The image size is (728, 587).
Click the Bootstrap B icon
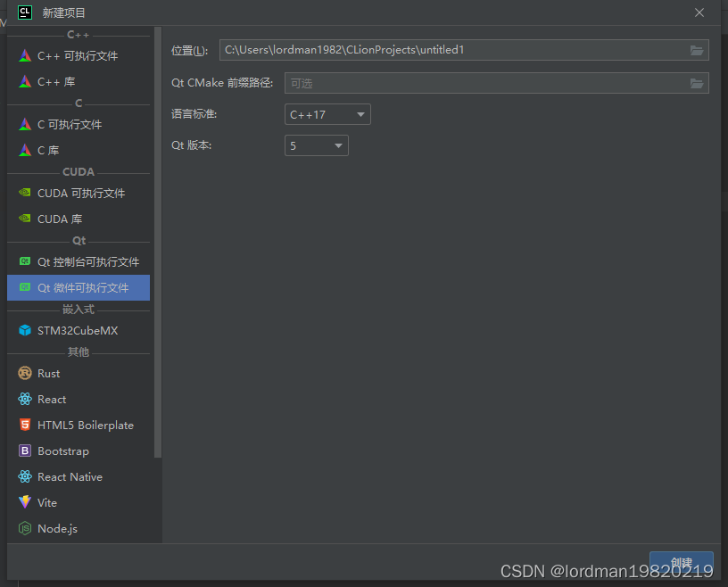pos(25,451)
